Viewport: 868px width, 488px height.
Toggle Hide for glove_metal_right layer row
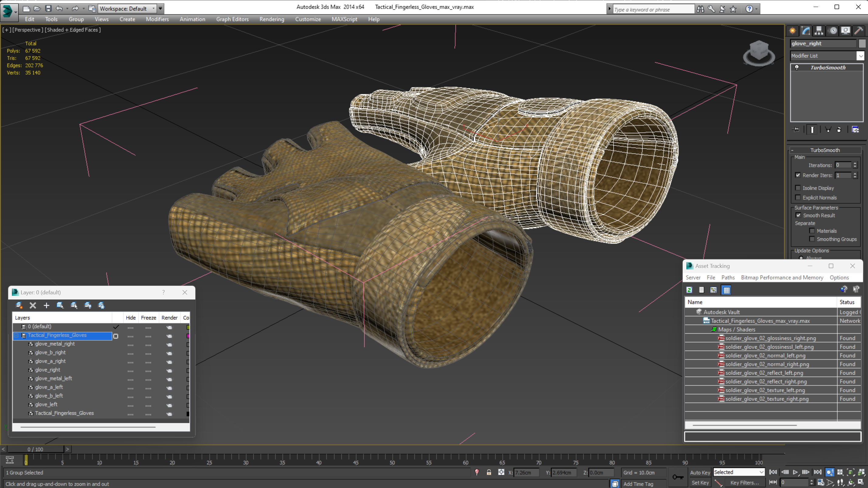click(x=131, y=345)
